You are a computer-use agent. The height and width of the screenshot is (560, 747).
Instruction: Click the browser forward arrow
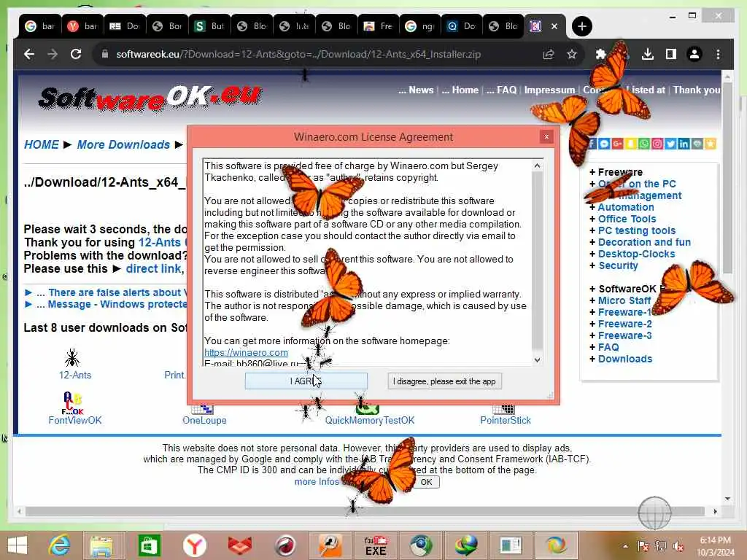53,54
